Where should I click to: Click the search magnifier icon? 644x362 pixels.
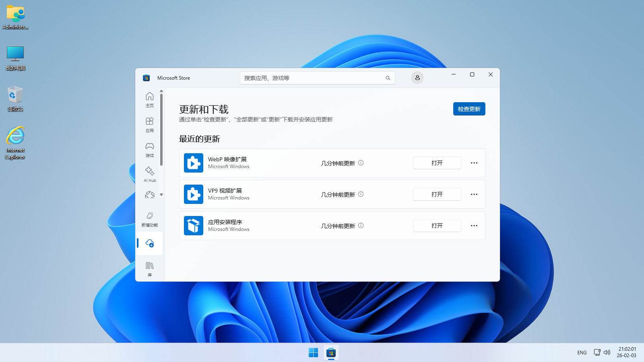pyautogui.click(x=388, y=78)
